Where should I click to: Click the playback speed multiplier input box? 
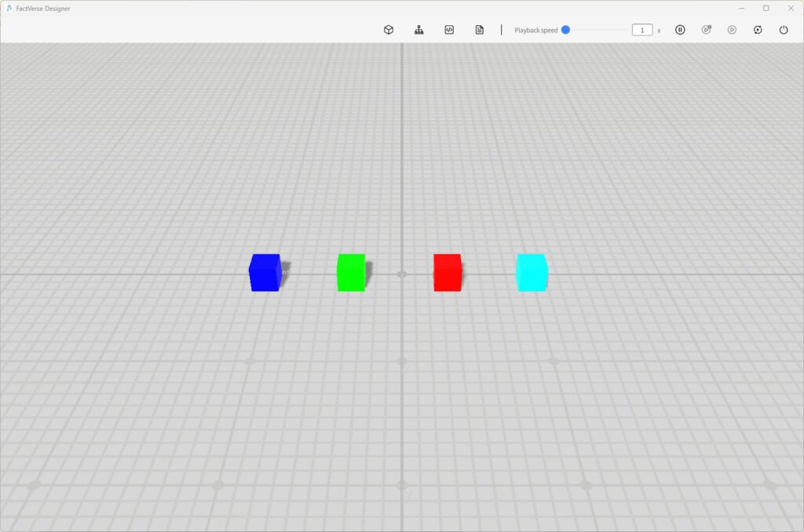tap(641, 29)
